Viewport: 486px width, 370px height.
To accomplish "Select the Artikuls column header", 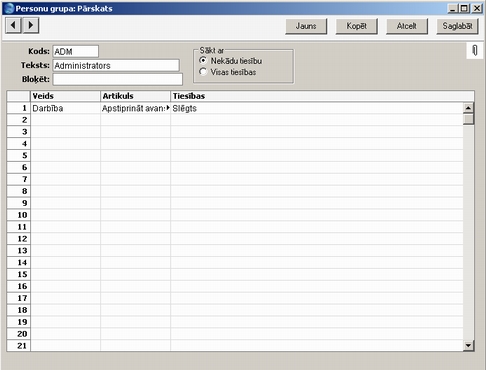I will (135, 96).
